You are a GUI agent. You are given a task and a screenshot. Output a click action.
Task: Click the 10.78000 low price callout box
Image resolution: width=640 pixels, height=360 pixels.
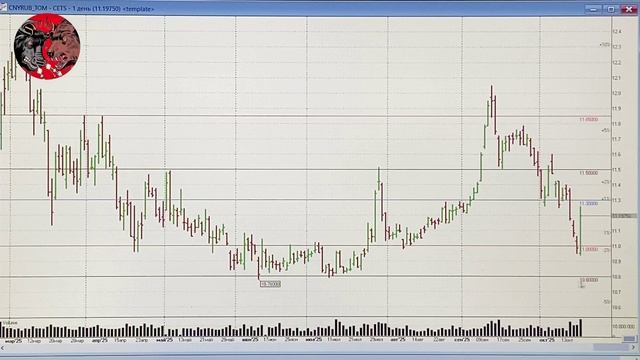pos(270,284)
